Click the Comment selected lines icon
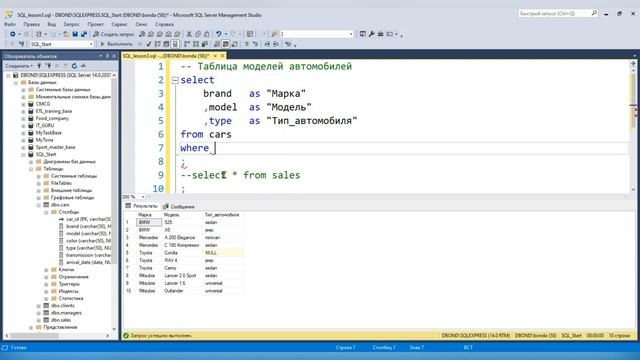Image resolution: width=640 pixels, height=360 pixels. (x=247, y=44)
